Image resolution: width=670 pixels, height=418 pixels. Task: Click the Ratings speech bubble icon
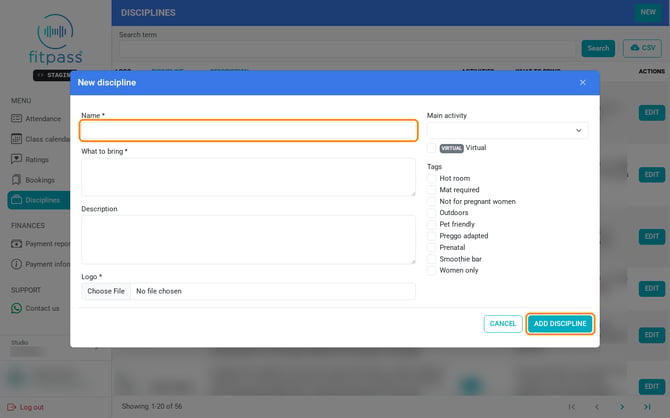16,159
